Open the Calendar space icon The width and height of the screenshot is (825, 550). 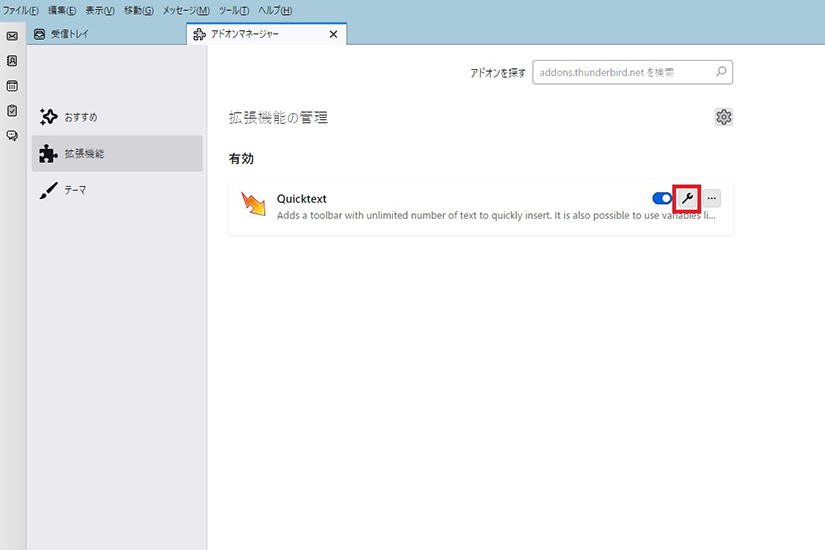(x=12, y=86)
